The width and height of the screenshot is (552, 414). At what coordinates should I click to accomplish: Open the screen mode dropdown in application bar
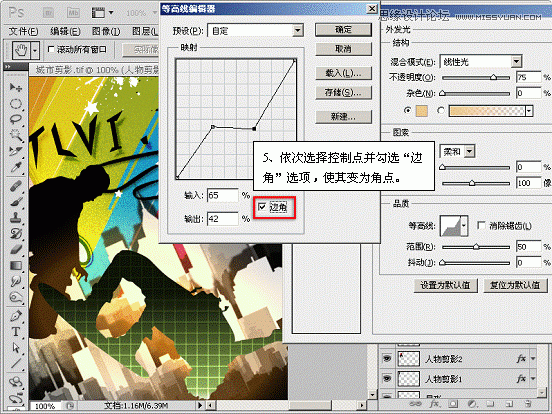click(111, 13)
